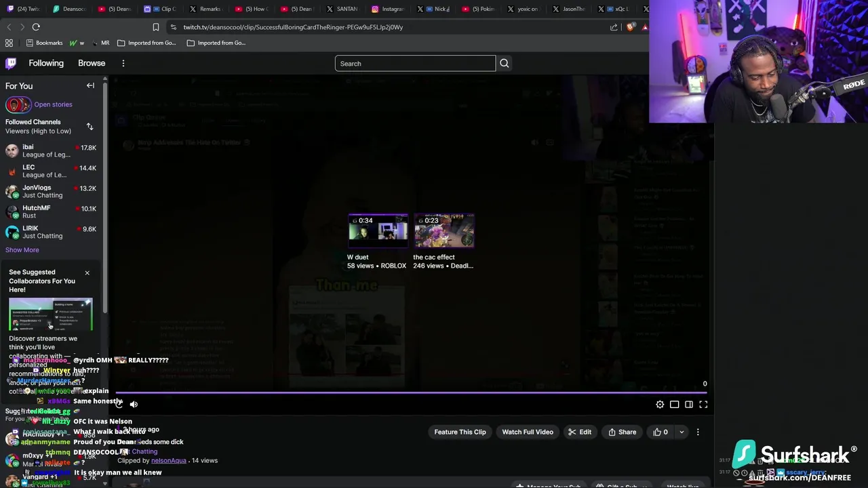Image resolution: width=868 pixels, height=488 pixels.
Task: Click Followed Channels heading
Action: [x=33, y=122]
